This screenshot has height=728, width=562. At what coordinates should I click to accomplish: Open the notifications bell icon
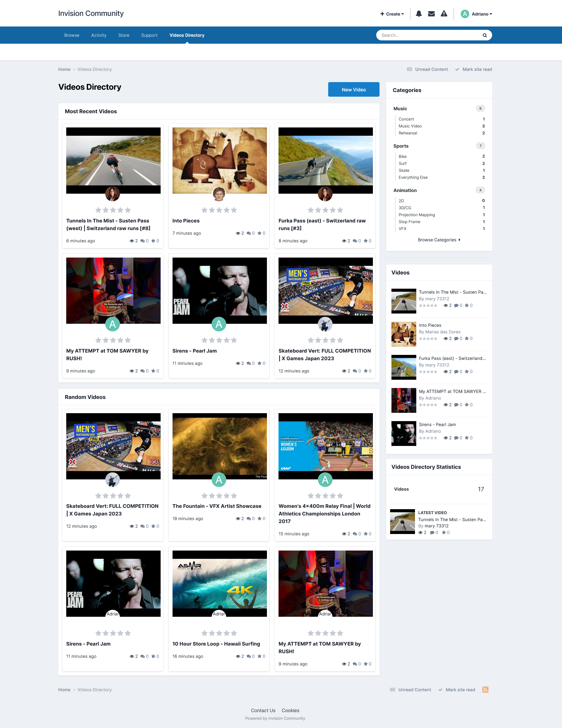[419, 14]
